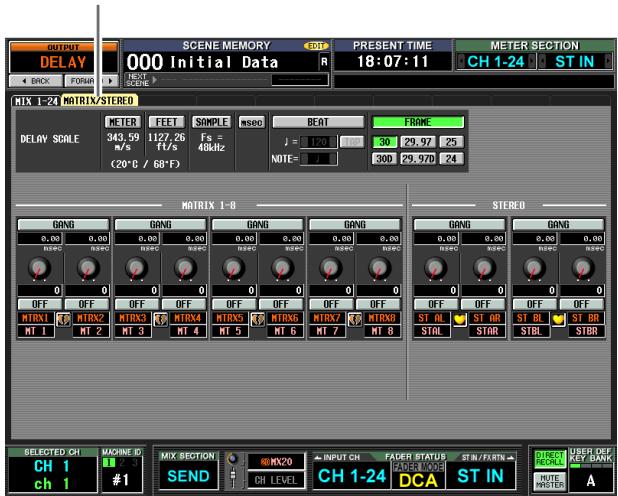Turn on delay for ST AL
Viewport: 618px width, 496px height.
pos(436,304)
